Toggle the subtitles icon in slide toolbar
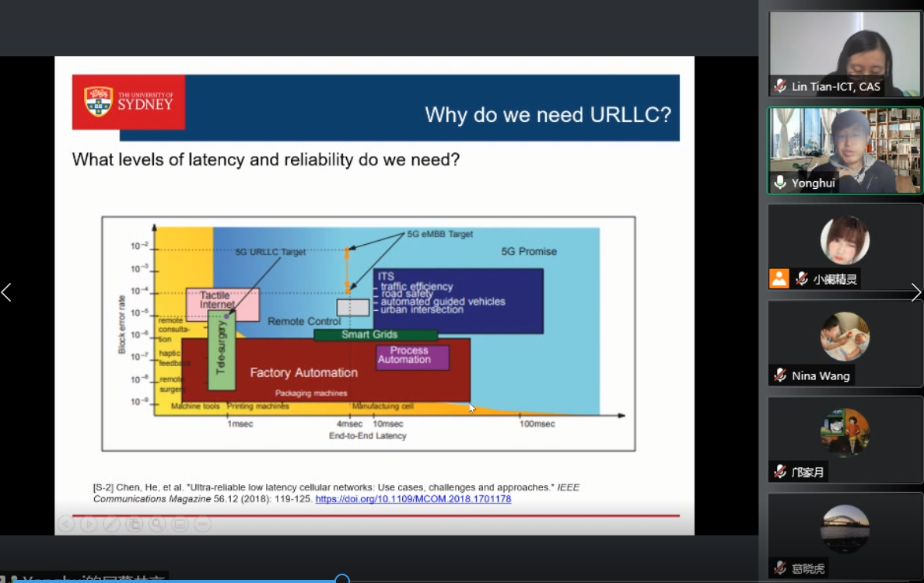This screenshot has width=924, height=583. [x=180, y=525]
